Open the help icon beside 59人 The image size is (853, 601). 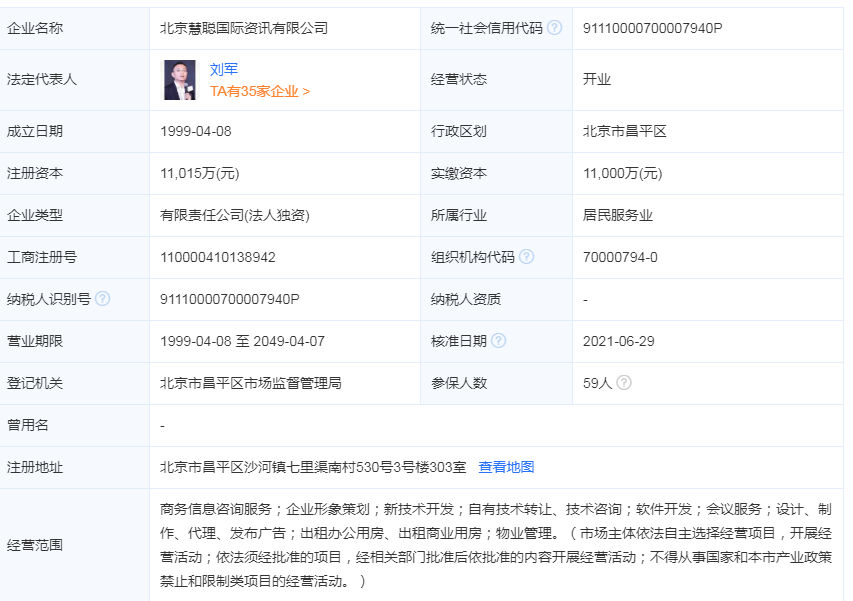point(624,382)
